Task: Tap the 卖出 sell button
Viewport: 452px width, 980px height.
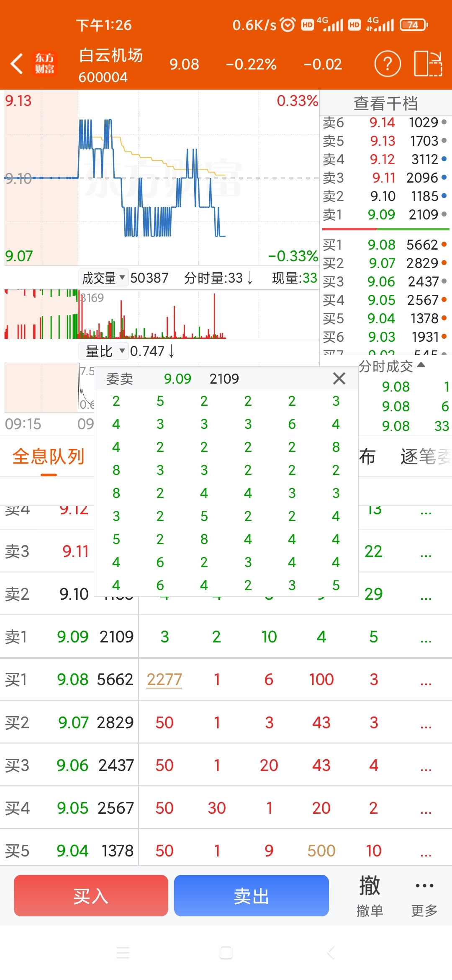Action: 251,896
